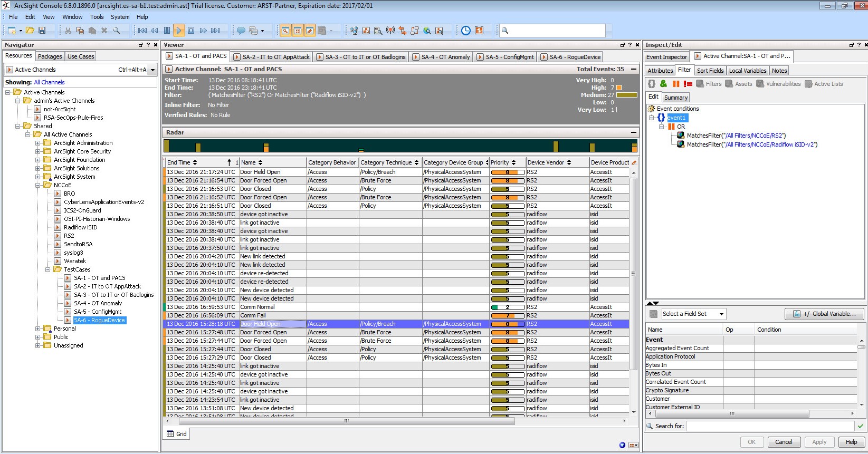Open the System menu
The image size is (868, 454).
click(120, 17)
